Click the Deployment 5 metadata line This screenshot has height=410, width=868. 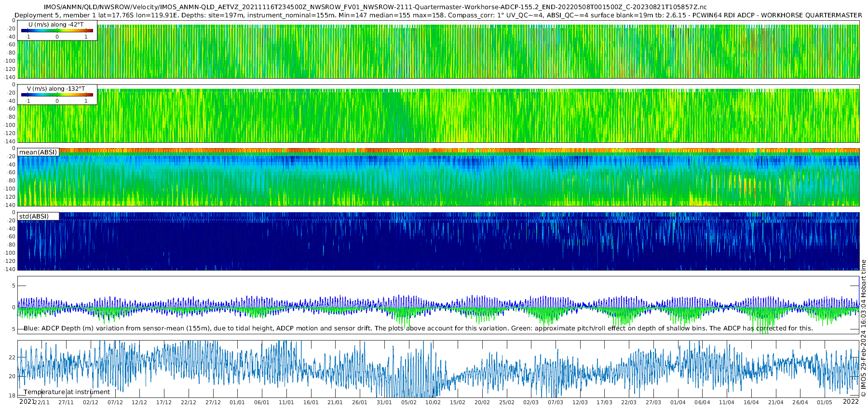(438, 15)
